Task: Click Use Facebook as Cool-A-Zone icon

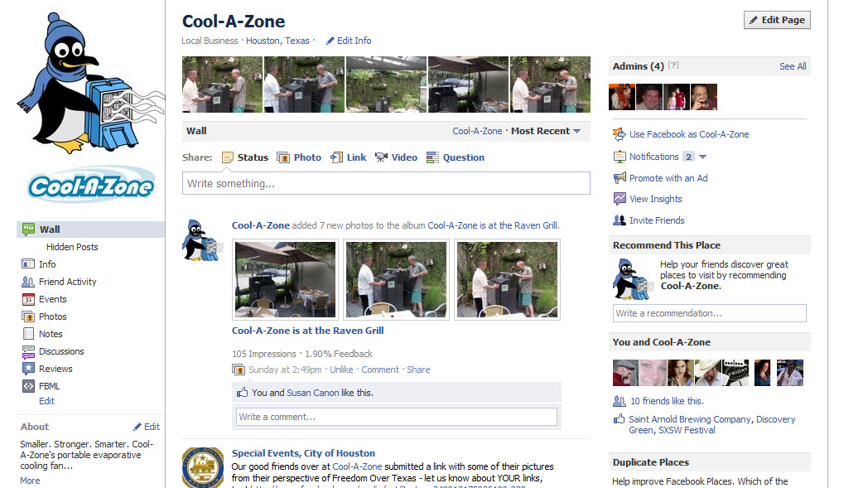Action: tap(619, 134)
